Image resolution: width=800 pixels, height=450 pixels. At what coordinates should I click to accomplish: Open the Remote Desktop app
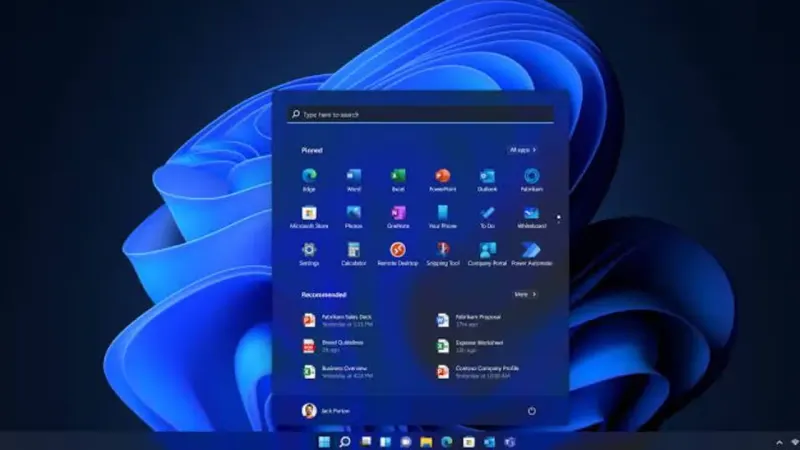click(398, 254)
